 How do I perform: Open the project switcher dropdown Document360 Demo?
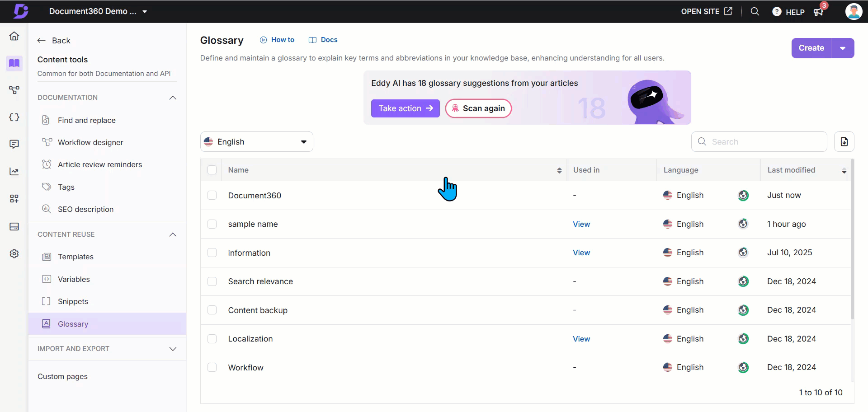tap(98, 11)
